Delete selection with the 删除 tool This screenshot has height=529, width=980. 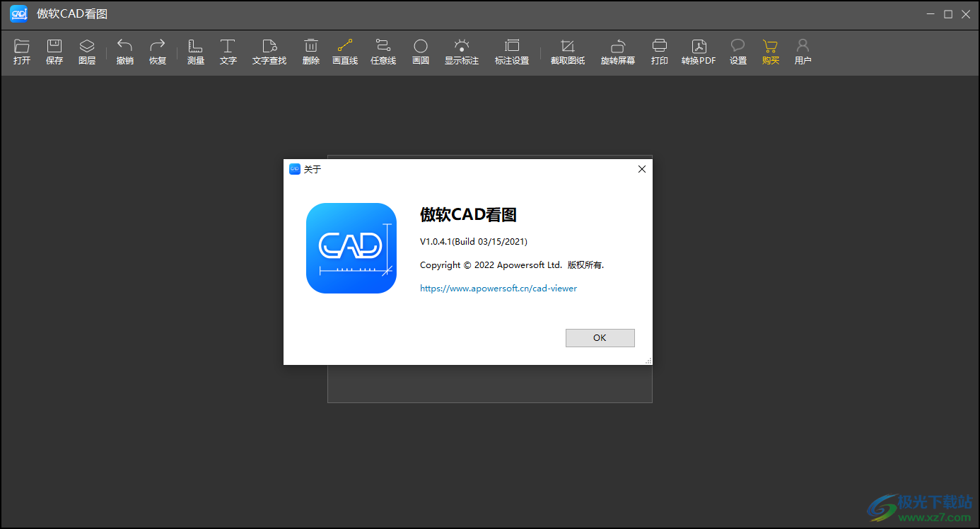310,51
